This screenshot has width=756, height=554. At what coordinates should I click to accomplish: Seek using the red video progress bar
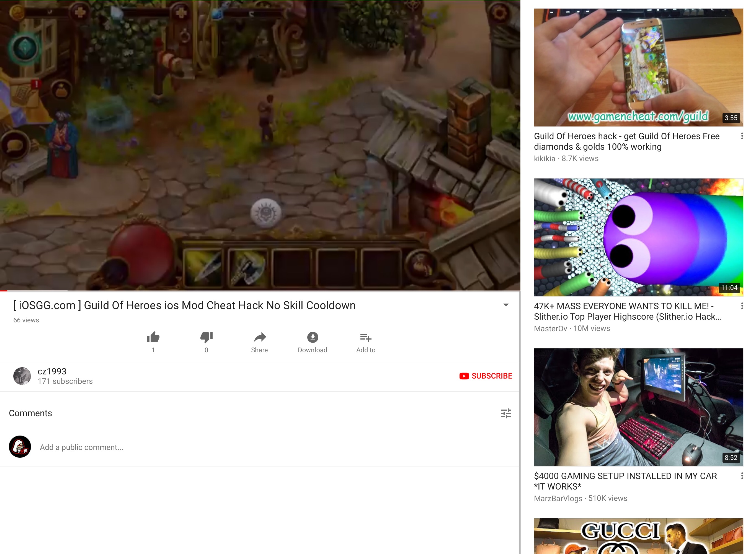[260, 290]
